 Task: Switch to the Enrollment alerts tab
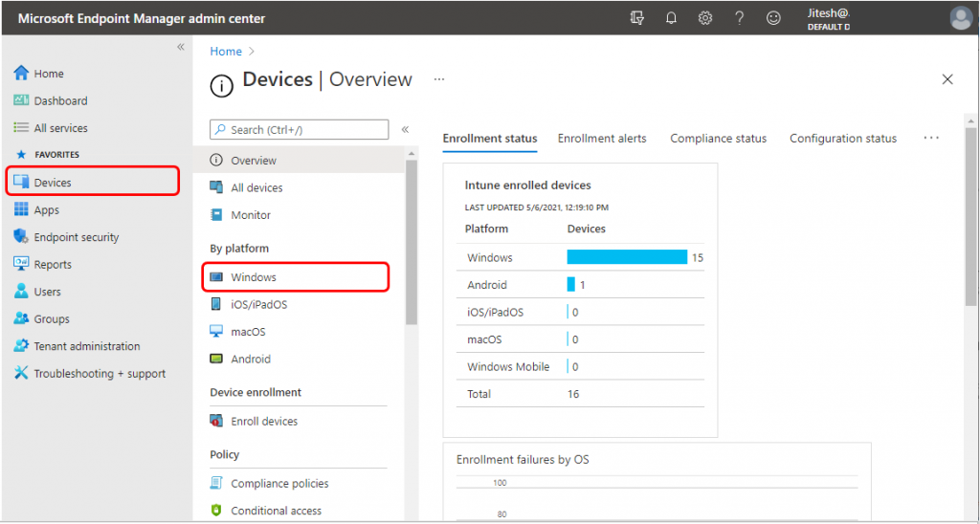tap(602, 139)
